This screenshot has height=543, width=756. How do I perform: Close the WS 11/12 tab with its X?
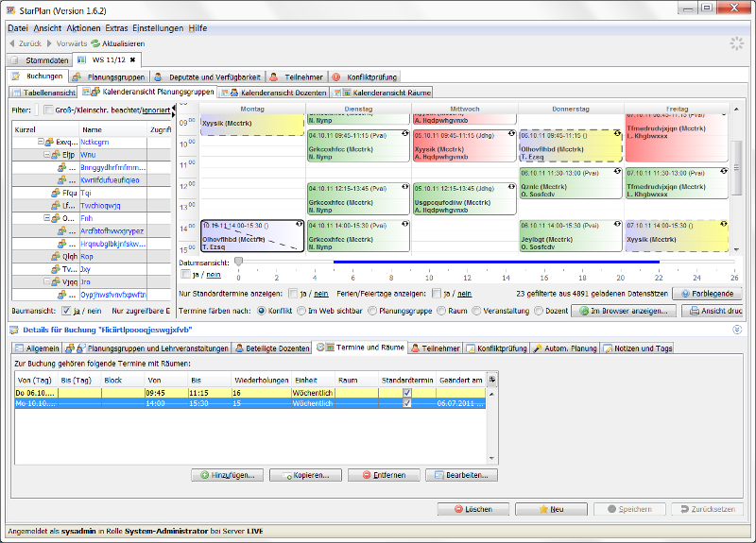point(132,59)
